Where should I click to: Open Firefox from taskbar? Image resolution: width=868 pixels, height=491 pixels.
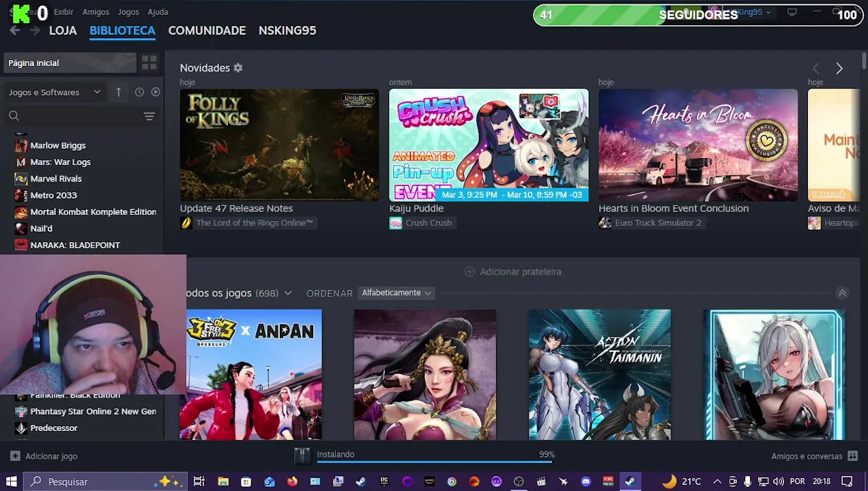coord(292,481)
